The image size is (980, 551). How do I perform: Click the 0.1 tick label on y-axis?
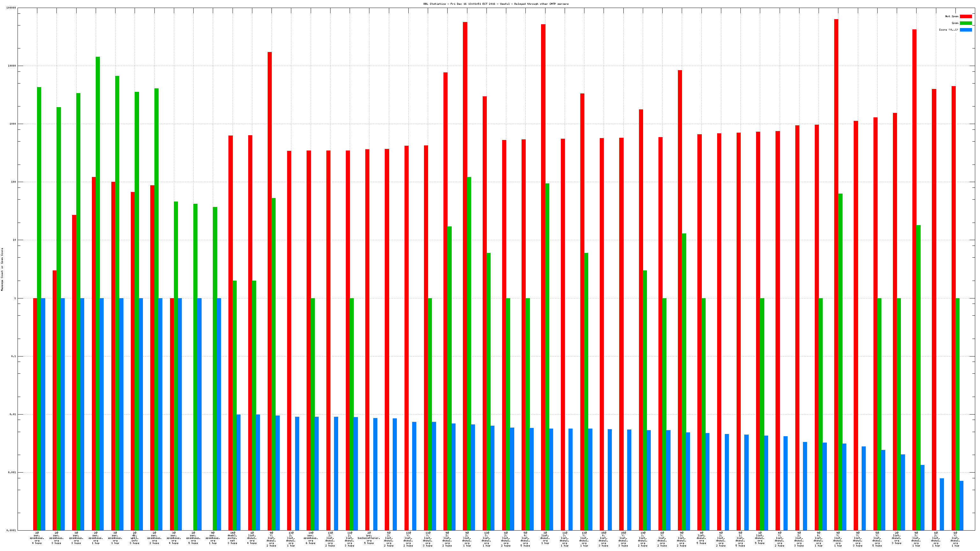pos(13,356)
